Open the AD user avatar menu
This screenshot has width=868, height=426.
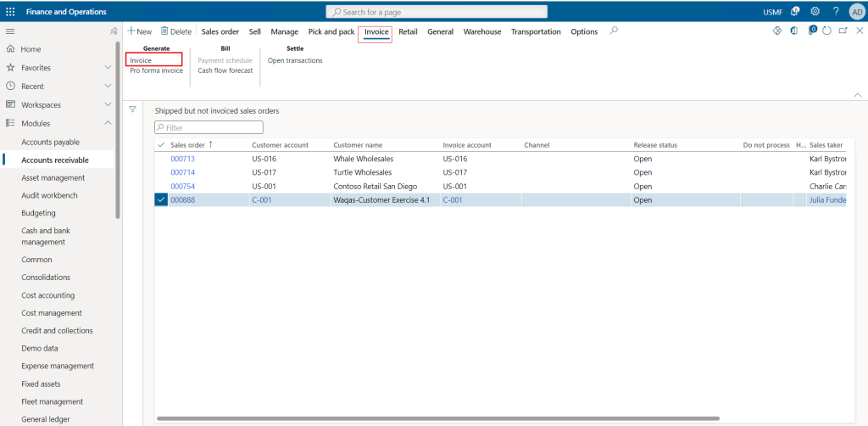[x=856, y=12]
